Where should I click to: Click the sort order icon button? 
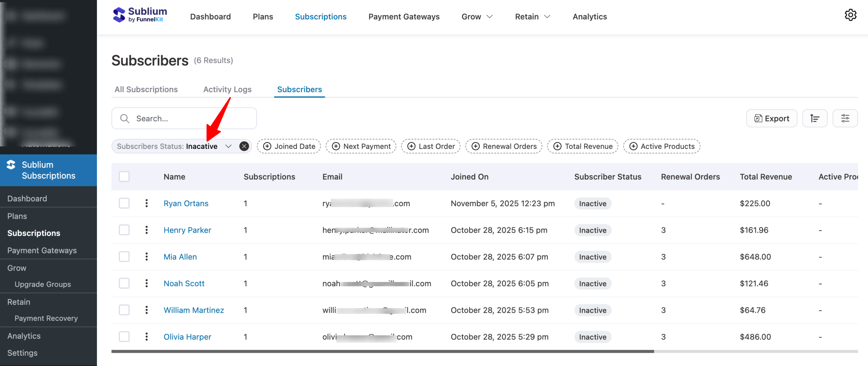click(814, 118)
